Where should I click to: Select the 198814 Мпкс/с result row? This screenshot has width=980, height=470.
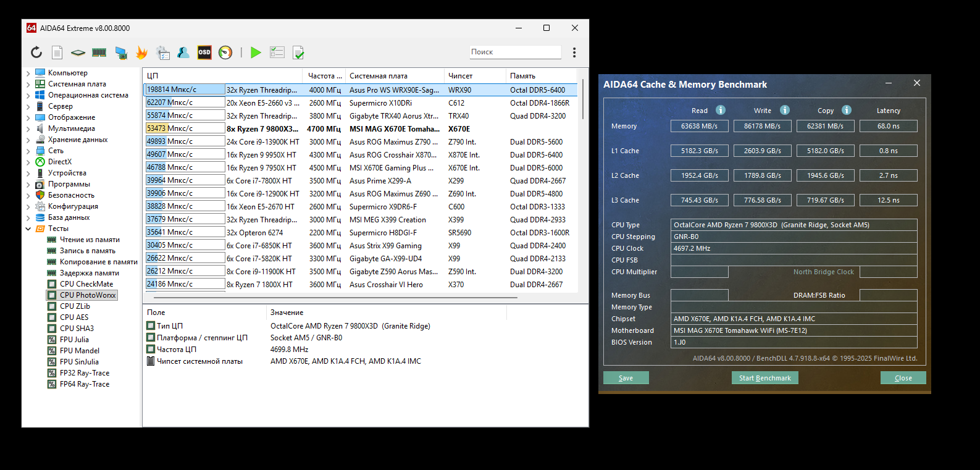361,90
